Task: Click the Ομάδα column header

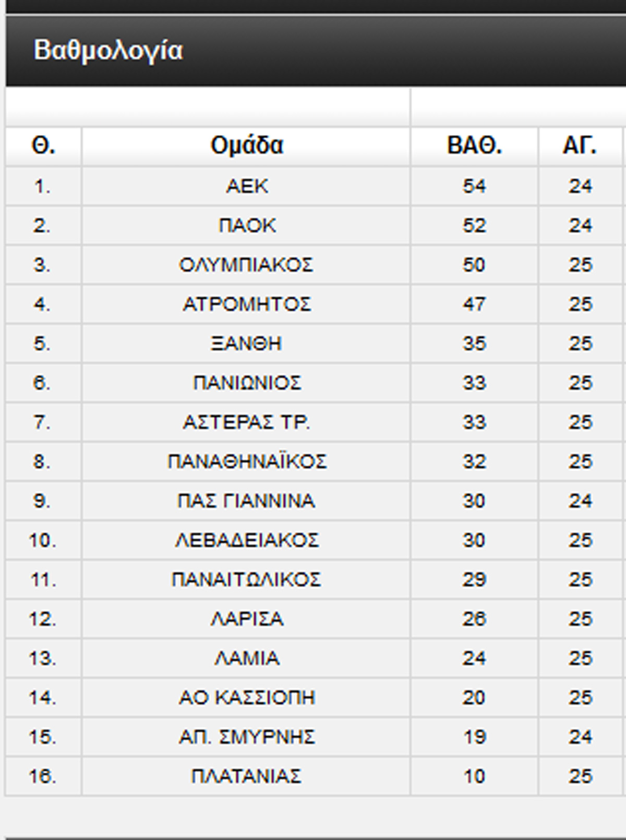Action: click(x=246, y=145)
